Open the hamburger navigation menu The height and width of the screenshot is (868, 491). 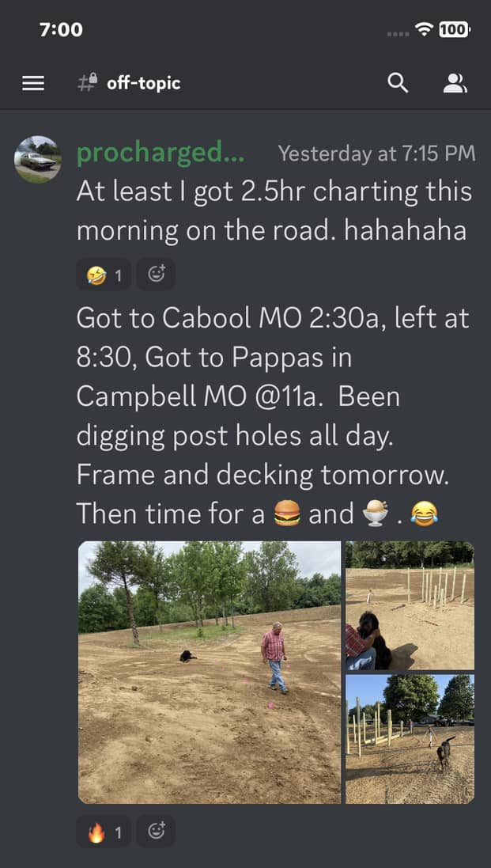click(33, 83)
